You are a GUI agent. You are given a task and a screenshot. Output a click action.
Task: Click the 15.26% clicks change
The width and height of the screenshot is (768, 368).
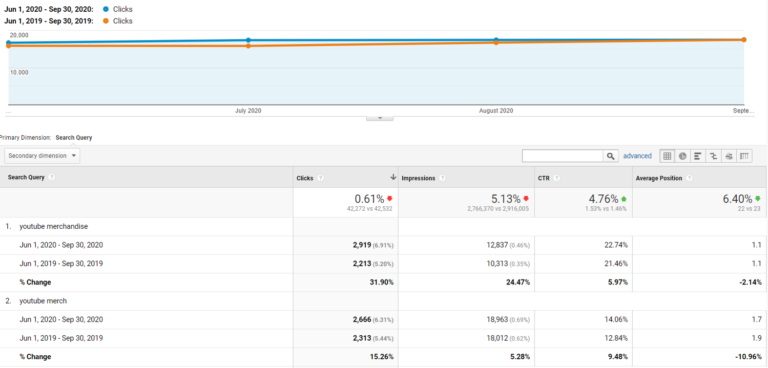(x=381, y=357)
